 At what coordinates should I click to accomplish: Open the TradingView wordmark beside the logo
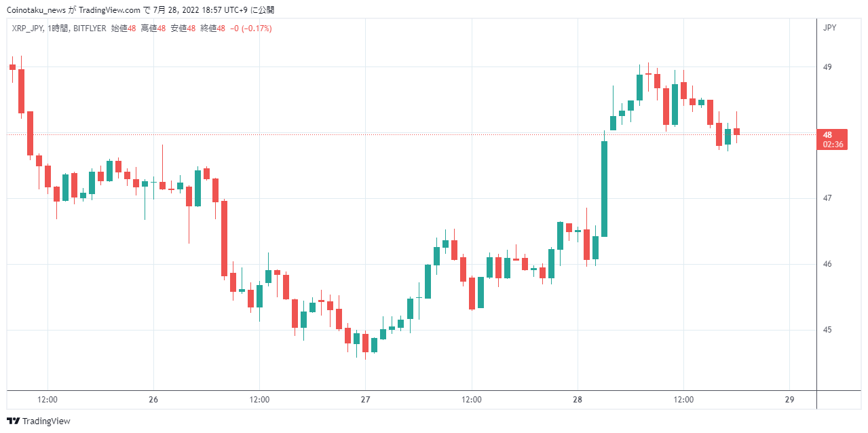tap(46, 421)
